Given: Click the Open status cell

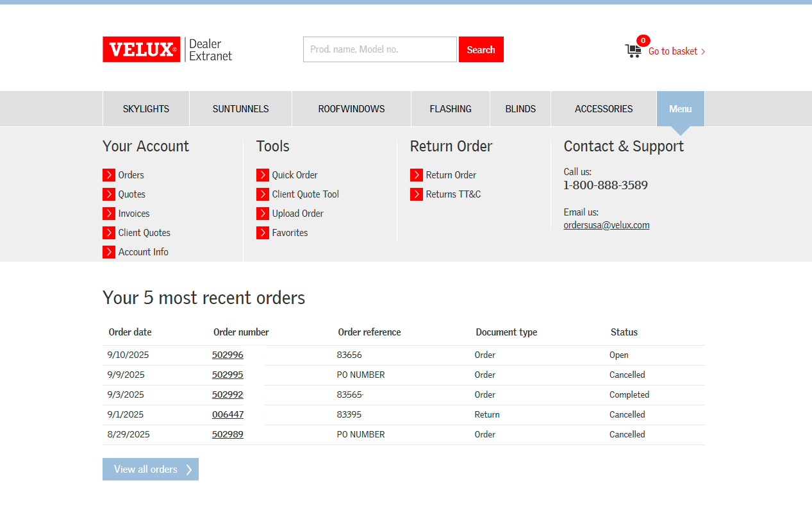Looking at the screenshot, I should 619,355.
